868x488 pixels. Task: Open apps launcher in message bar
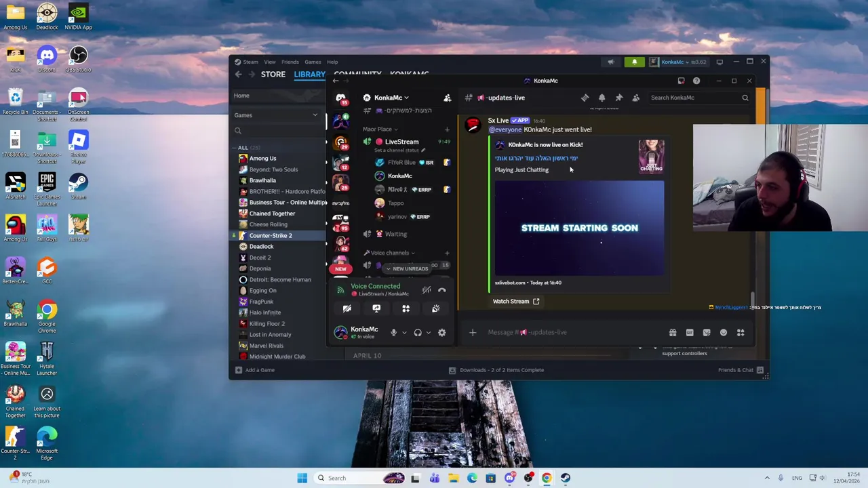click(741, 333)
